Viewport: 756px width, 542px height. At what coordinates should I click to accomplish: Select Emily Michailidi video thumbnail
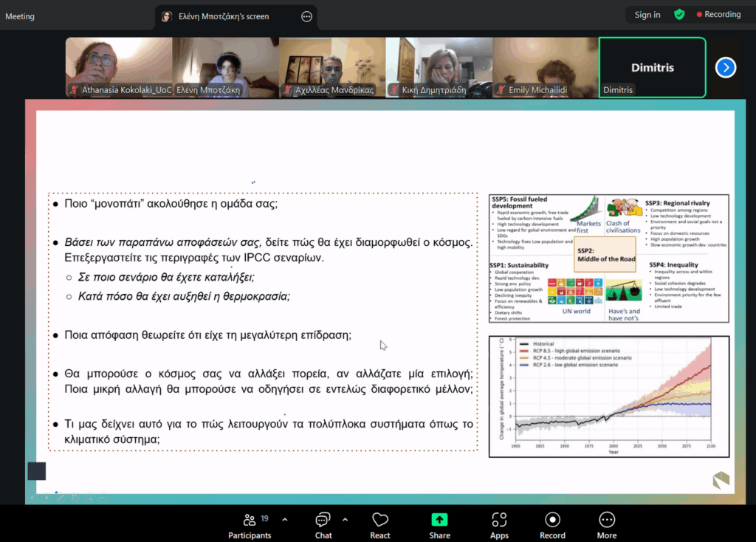546,67
